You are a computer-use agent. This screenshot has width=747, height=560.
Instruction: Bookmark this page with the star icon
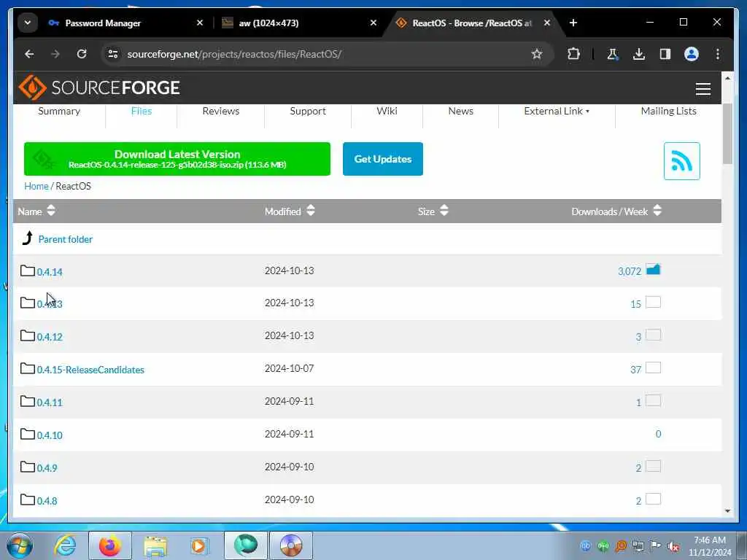point(537,54)
